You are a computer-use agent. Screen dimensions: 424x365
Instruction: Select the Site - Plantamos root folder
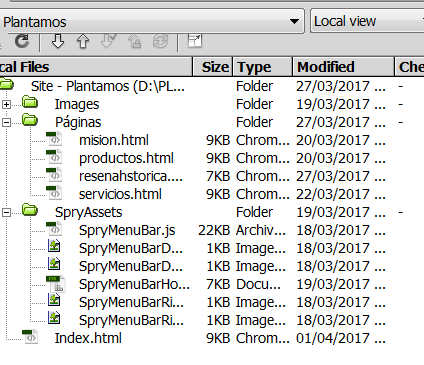108,86
